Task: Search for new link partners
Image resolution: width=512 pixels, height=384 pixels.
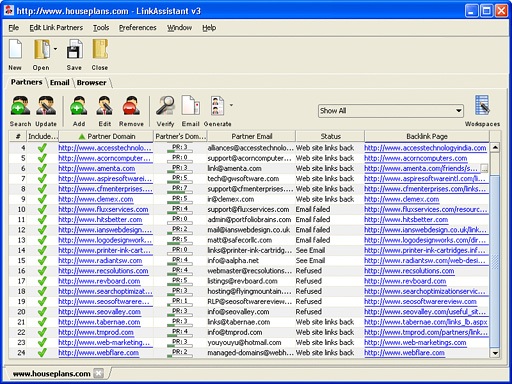Action: 20,111
